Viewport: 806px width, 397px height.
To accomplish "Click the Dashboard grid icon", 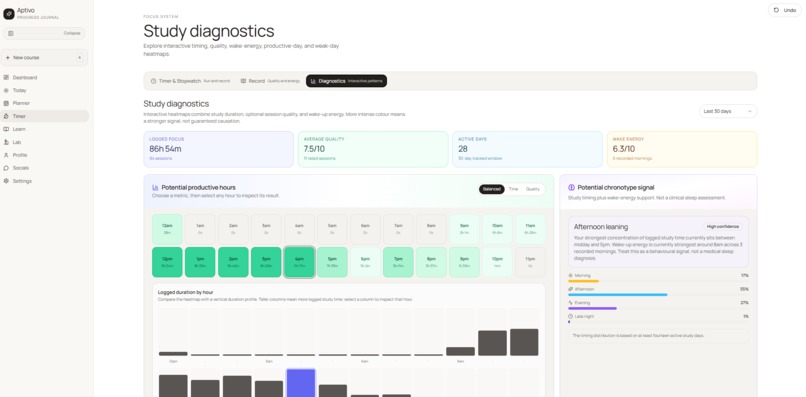I will (6, 78).
